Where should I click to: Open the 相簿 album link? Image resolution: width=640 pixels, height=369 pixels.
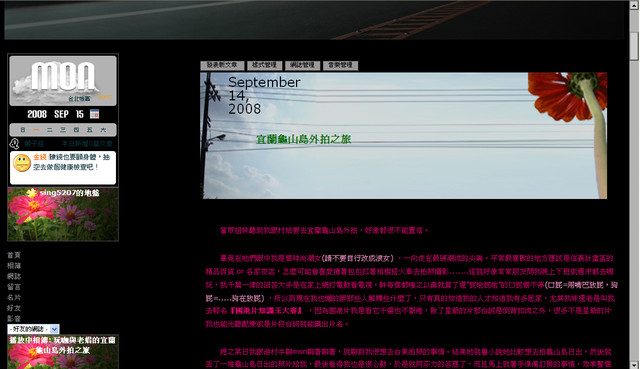tap(13, 266)
